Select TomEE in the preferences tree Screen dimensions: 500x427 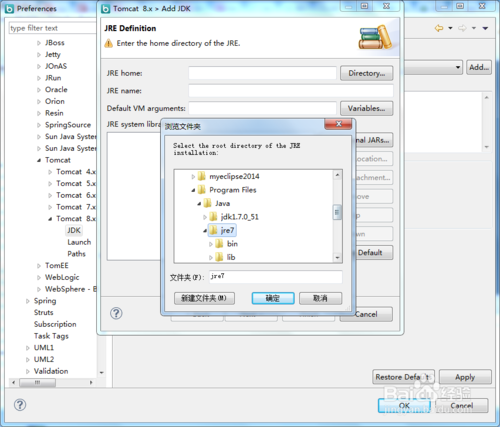[57, 266]
